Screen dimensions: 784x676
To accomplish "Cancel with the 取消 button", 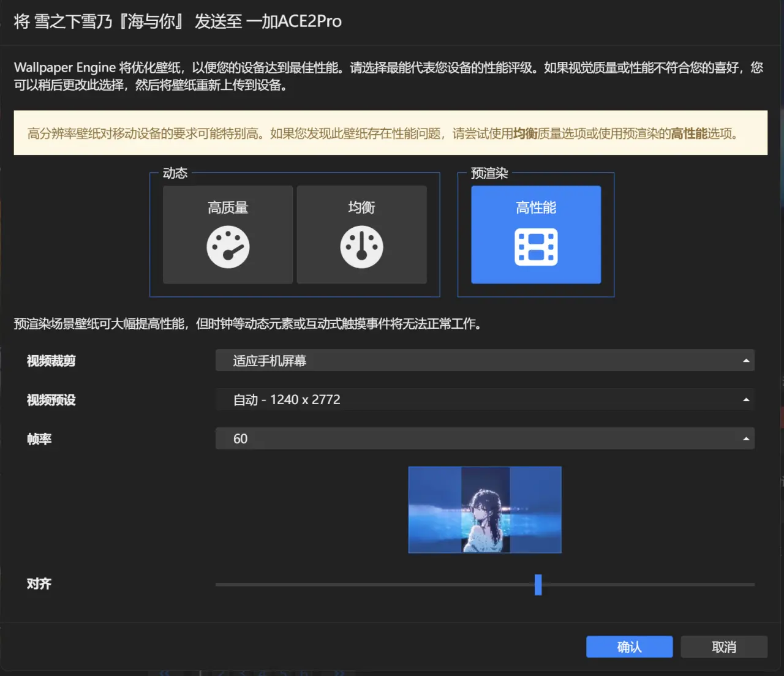I will tap(724, 647).
